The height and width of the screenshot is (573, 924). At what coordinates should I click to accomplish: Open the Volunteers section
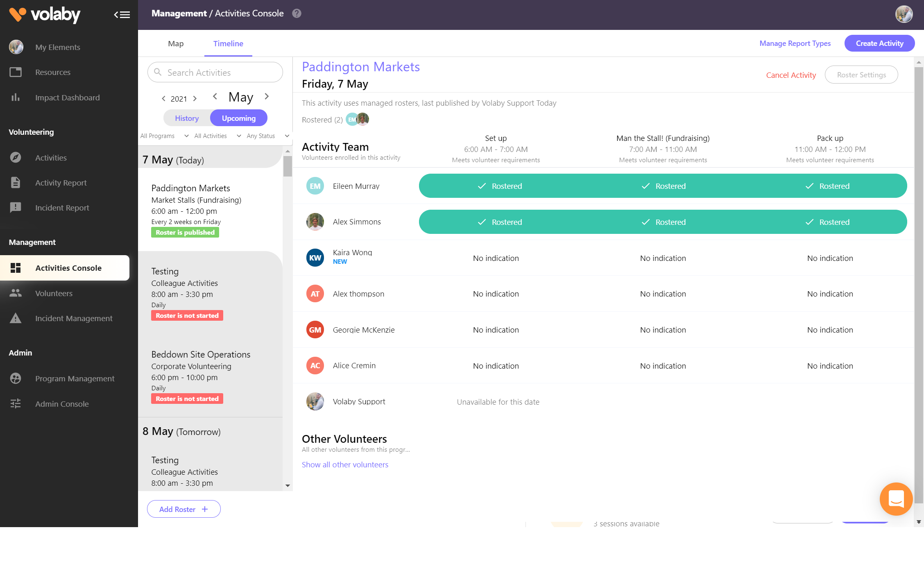click(54, 293)
